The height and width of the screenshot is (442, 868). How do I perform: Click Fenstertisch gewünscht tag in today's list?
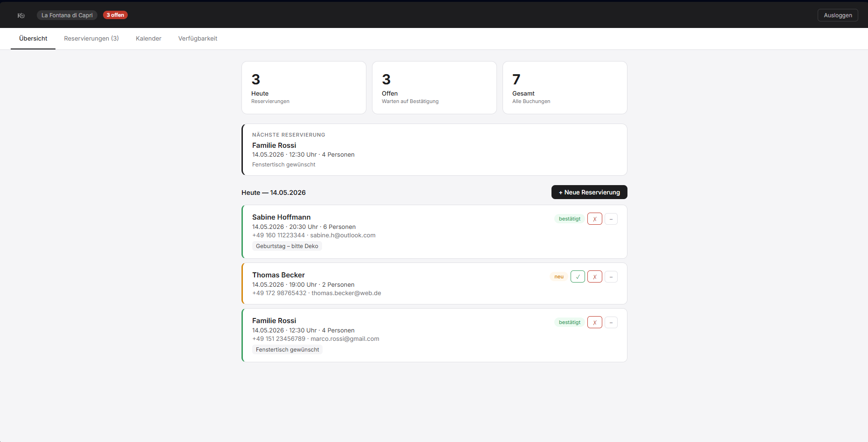[x=287, y=350]
